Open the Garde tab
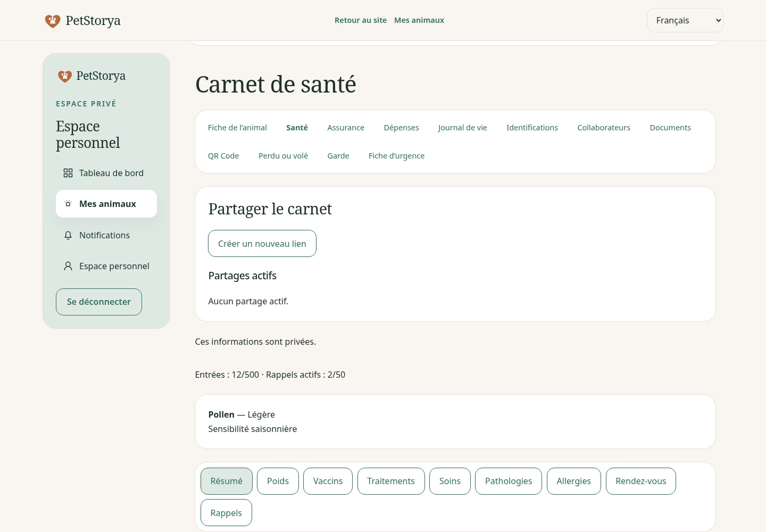This screenshot has height=532, width=766. pyautogui.click(x=338, y=156)
